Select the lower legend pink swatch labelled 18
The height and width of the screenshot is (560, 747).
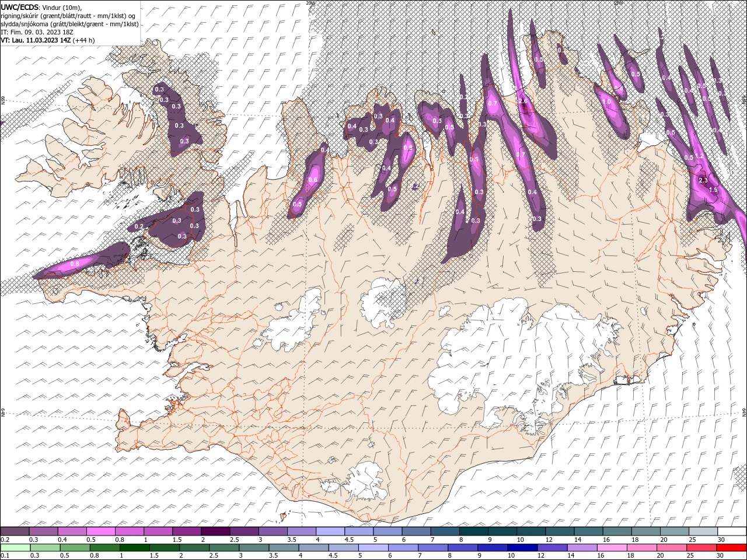pyautogui.click(x=641, y=548)
